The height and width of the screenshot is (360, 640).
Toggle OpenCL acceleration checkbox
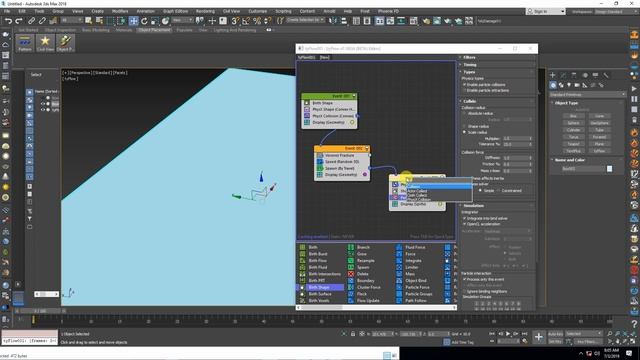464,224
